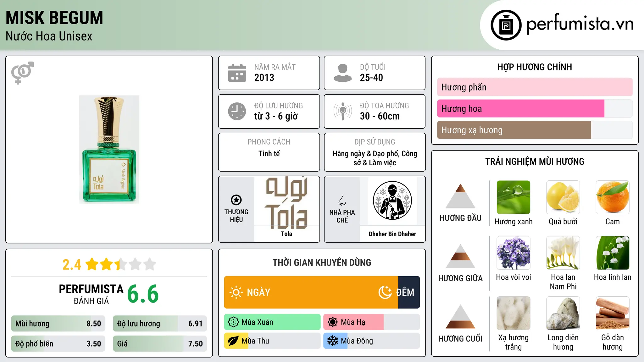This screenshot has width=644, height=362.
Task: Click the ĐÊM night bar segment
Action: (x=409, y=292)
